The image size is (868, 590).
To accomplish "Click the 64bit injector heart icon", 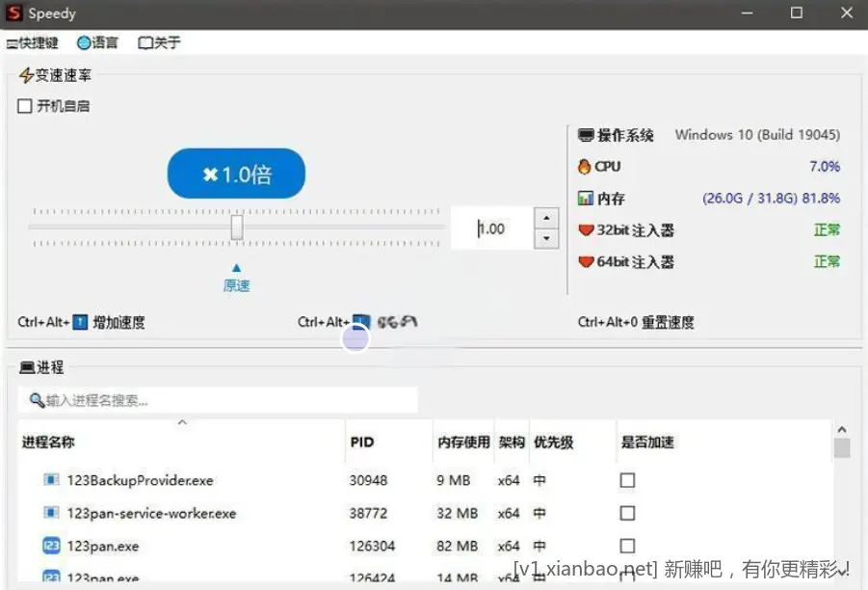I will (585, 261).
